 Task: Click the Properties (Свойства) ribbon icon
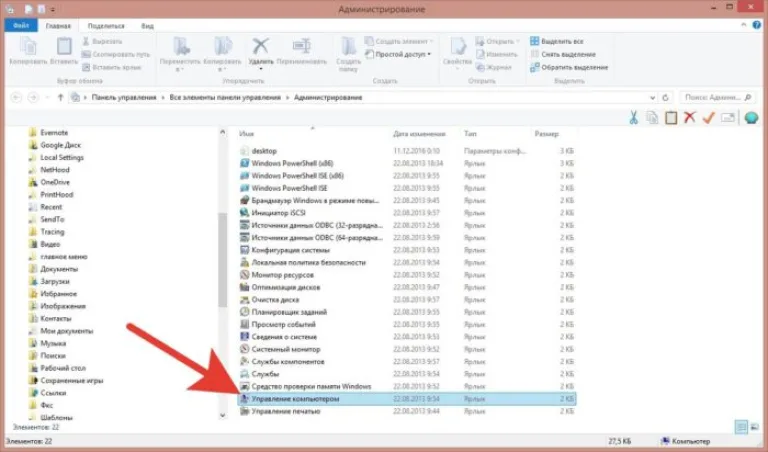tap(457, 47)
